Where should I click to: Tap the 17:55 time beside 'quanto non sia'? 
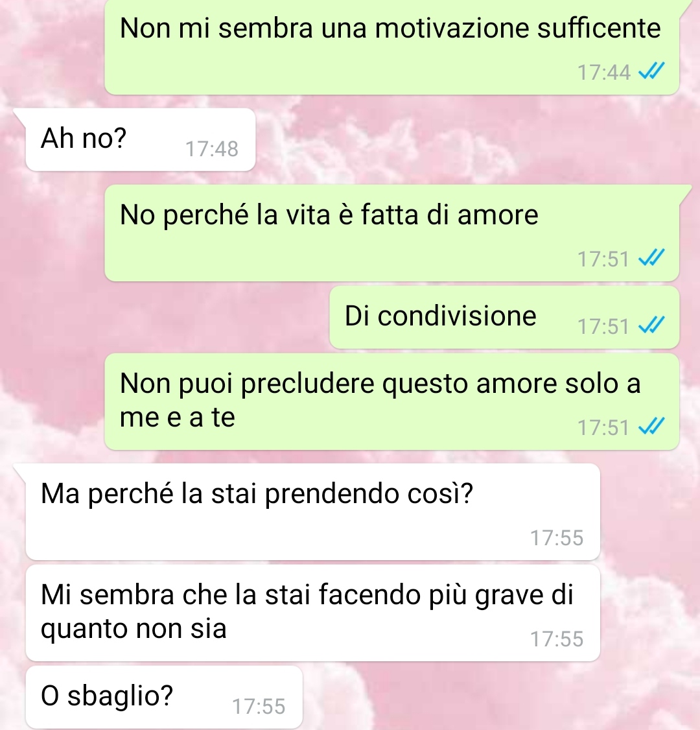(557, 639)
